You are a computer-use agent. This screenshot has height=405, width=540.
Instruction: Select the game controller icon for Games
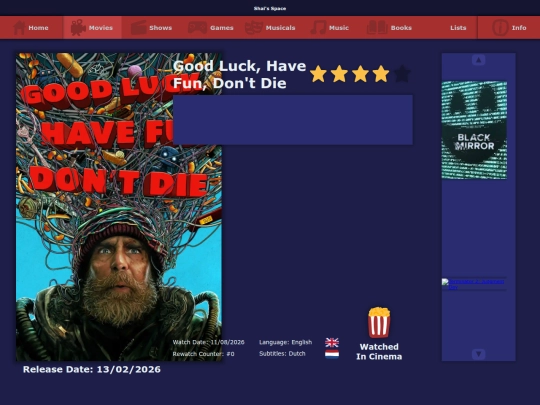pyautogui.click(x=197, y=28)
